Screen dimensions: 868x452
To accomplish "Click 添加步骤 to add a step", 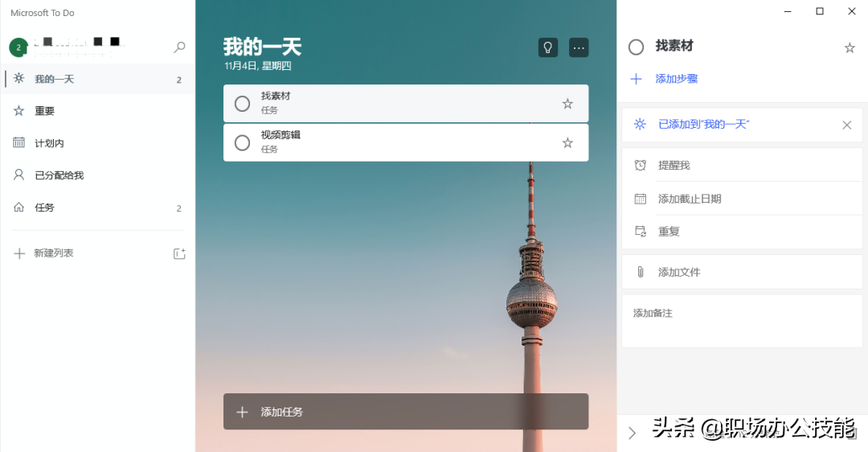I will (677, 79).
